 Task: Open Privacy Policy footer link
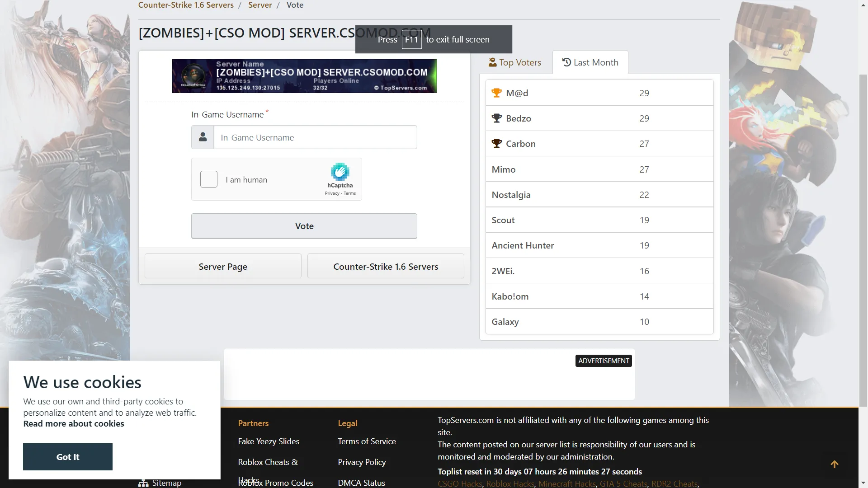tap(362, 462)
